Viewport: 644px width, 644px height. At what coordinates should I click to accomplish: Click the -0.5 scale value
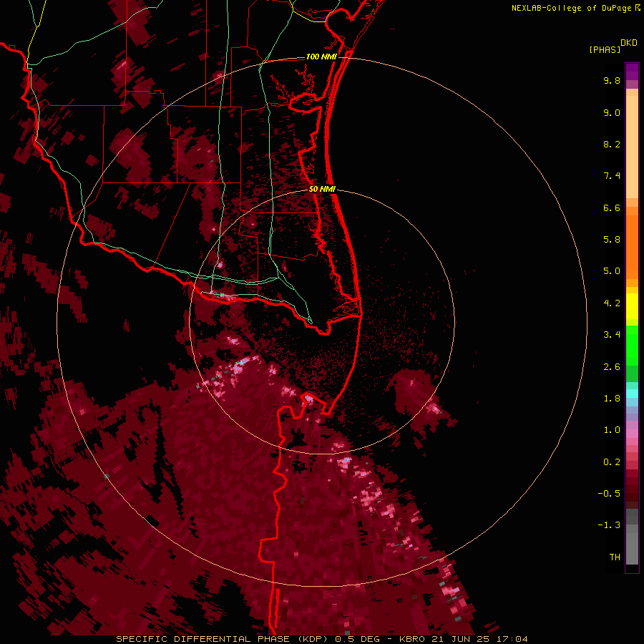pos(609,494)
